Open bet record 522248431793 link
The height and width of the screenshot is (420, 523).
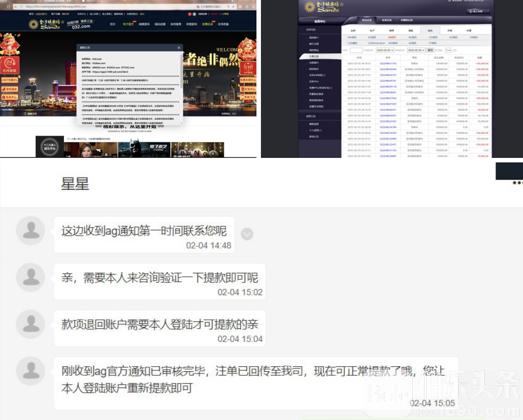[387, 63]
